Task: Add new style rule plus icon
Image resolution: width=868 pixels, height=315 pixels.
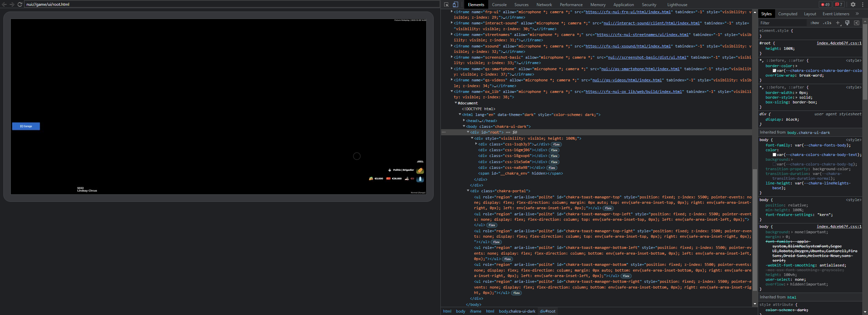Action: coord(838,23)
